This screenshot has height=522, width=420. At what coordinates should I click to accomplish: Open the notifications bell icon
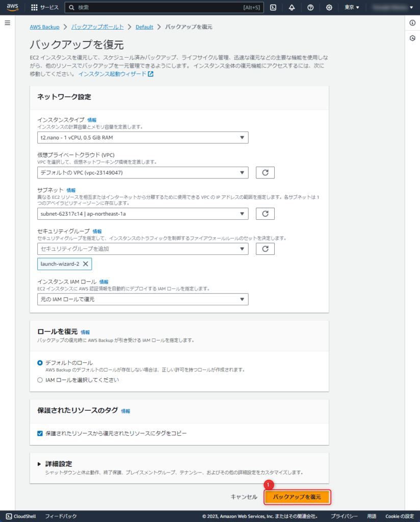292,7
